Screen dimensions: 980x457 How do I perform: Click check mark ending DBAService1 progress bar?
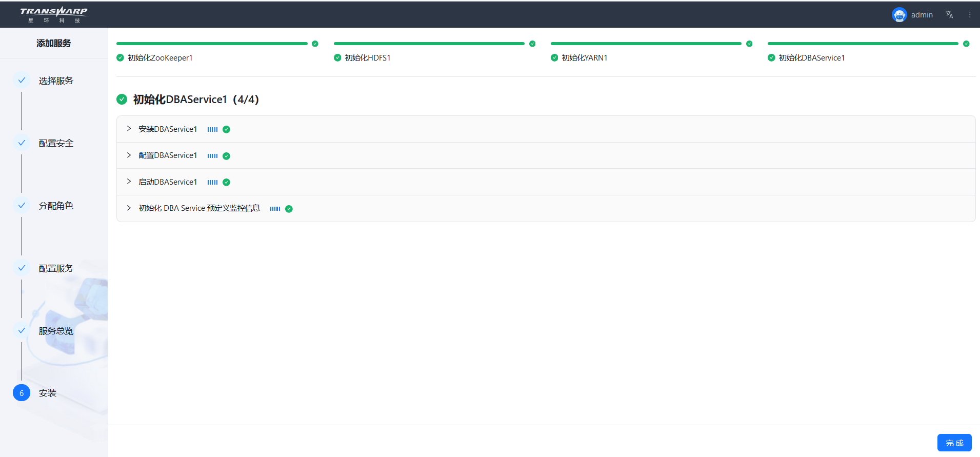(x=966, y=44)
